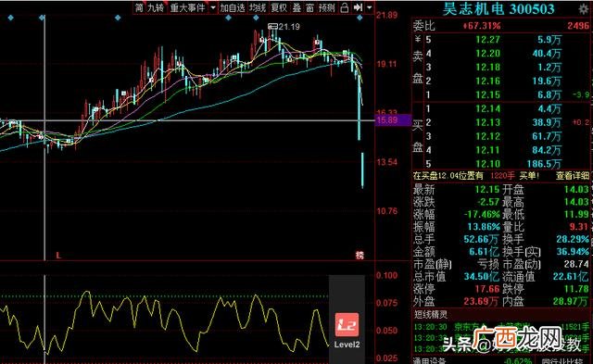
Task: Select sell level 2 price 12.16
Action: coord(488,81)
